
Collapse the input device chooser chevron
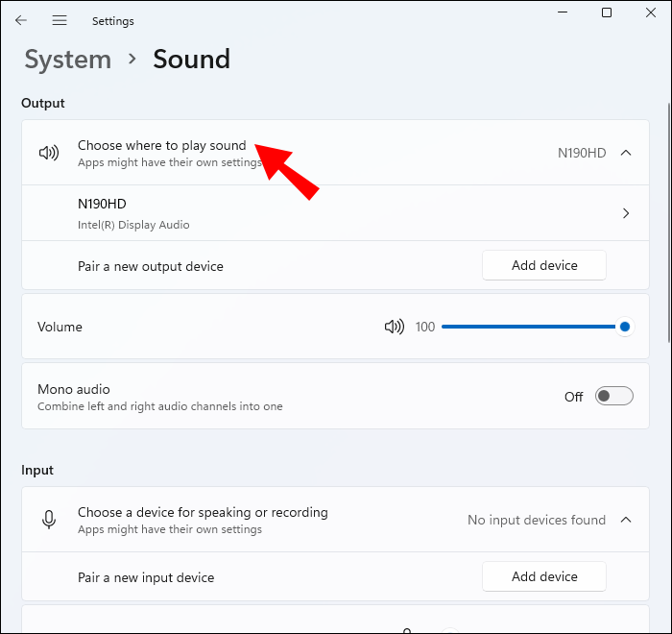tap(626, 520)
